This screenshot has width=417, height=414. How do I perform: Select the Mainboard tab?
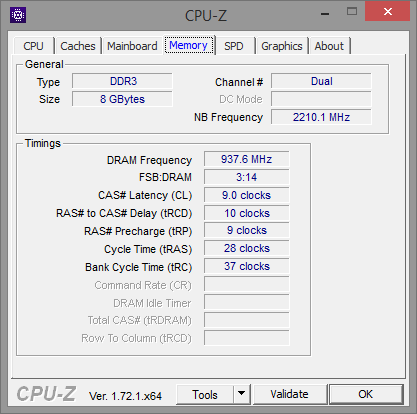point(132,46)
